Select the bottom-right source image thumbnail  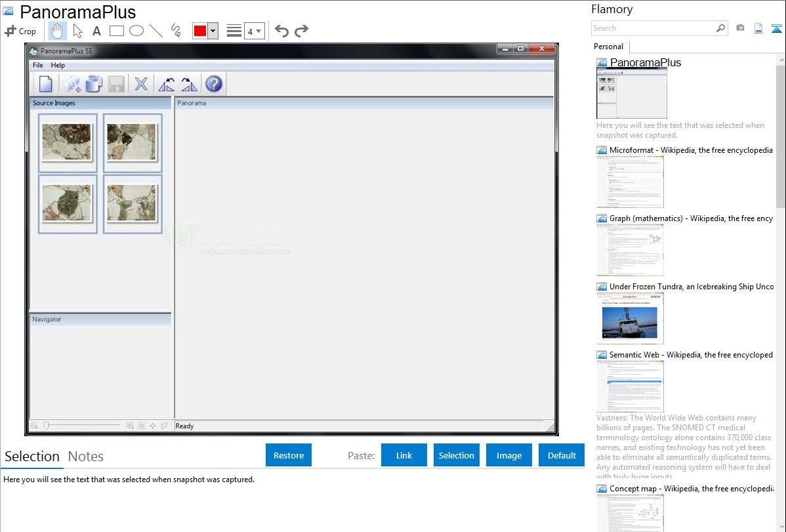click(x=133, y=203)
